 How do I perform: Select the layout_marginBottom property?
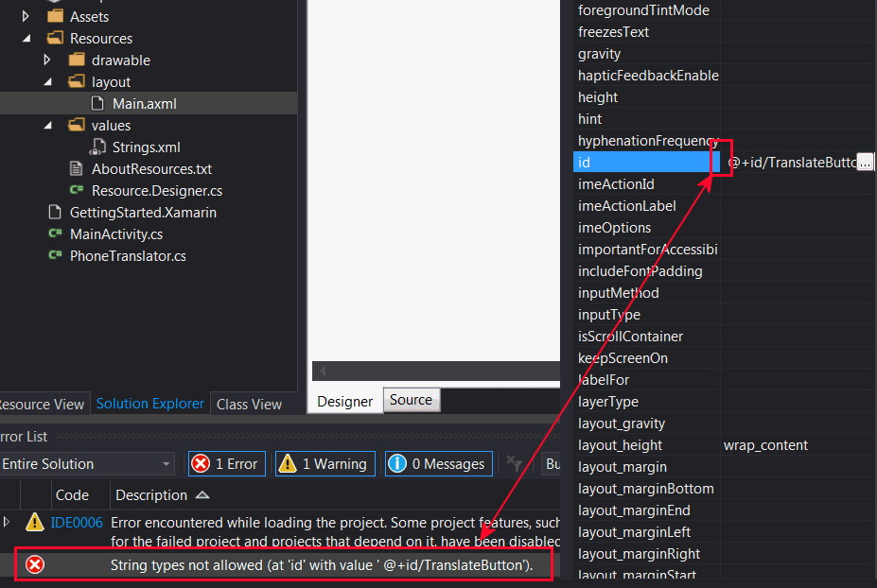645,489
